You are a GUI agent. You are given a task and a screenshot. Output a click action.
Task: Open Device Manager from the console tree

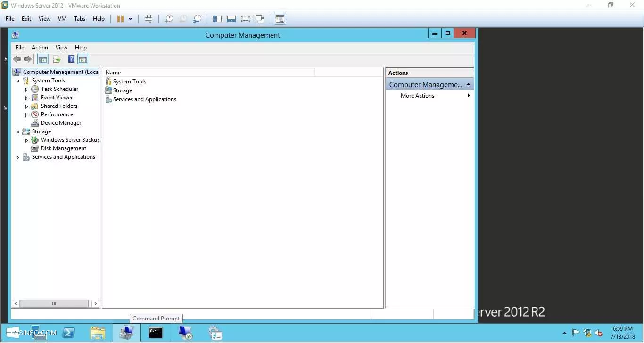61,123
